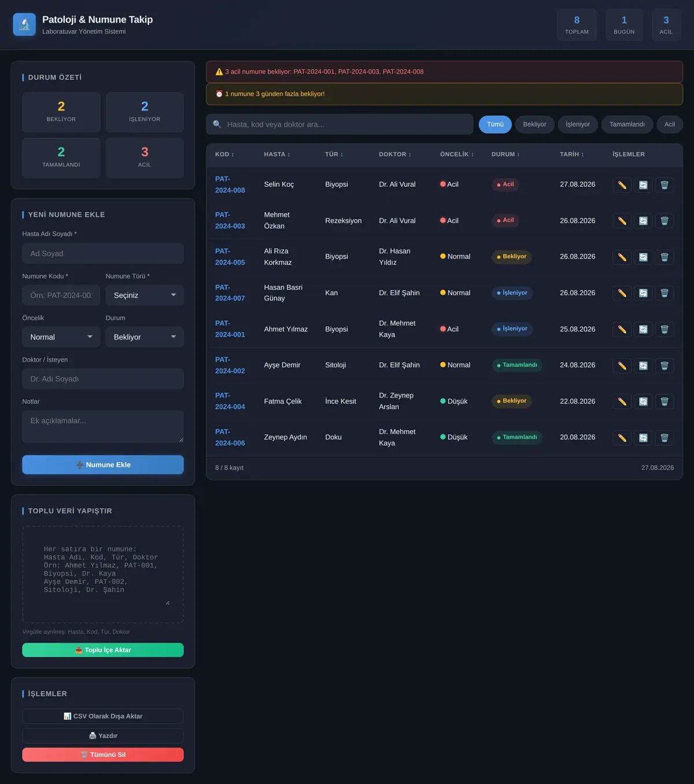
Task: Show only Acil priority samples filter
Action: click(670, 124)
